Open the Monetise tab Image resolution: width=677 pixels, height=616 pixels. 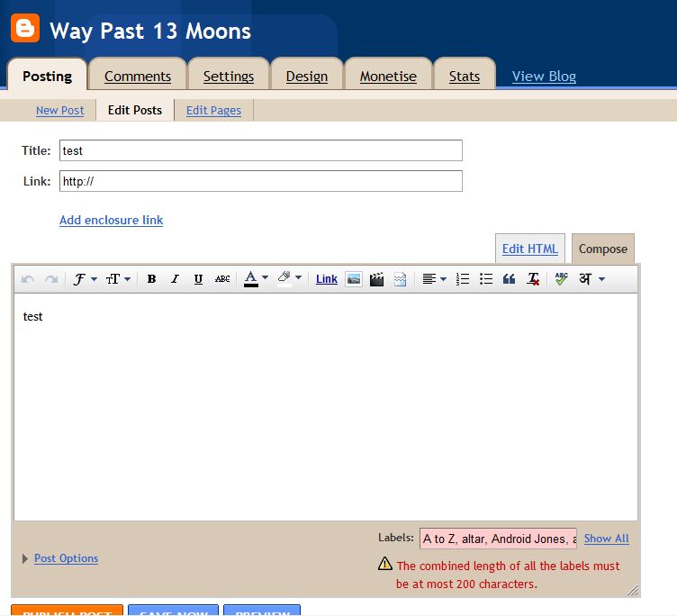(x=388, y=76)
